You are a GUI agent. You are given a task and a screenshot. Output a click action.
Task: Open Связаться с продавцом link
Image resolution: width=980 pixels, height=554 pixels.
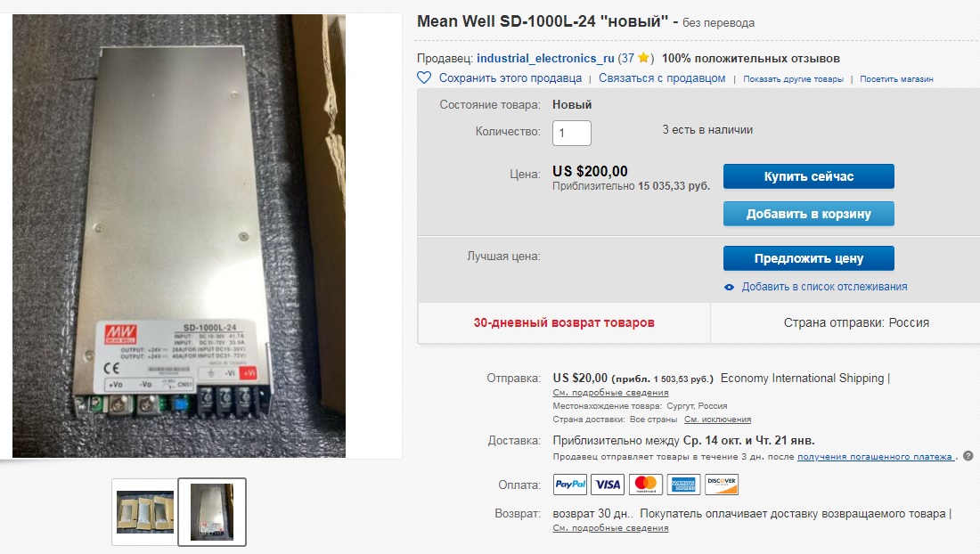click(x=662, y=78)
